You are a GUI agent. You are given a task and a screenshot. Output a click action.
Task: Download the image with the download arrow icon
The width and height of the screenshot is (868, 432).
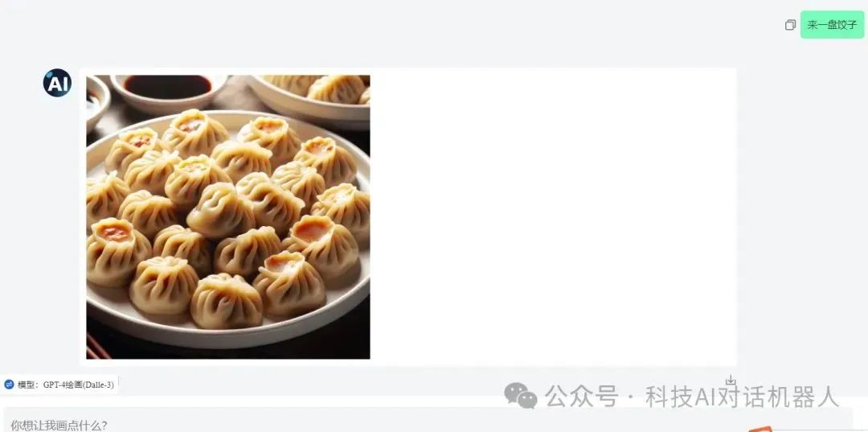[x=730, y=380]
